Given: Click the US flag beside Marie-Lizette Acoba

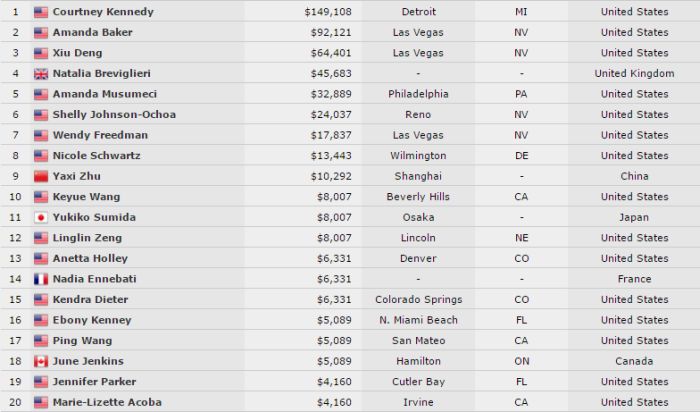Looking at the screenshot, I should pos(41,402).
